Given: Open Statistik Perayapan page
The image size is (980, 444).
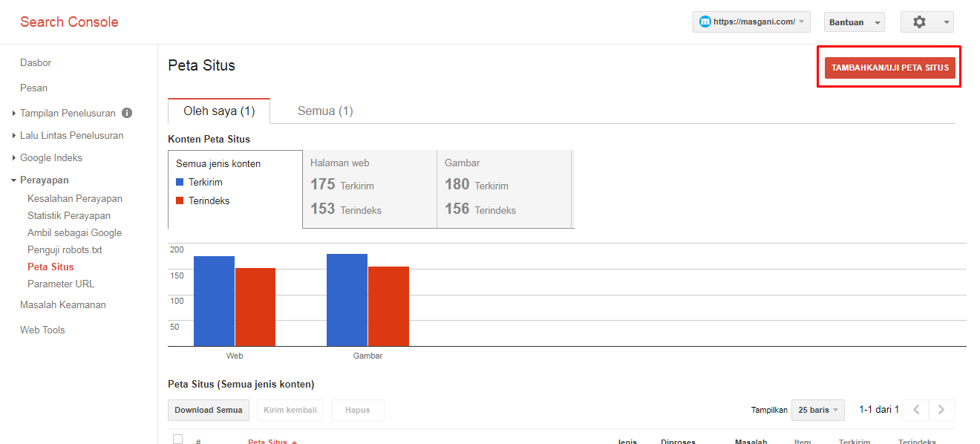Looking at the screenshot, I should (x=69, y=215).
